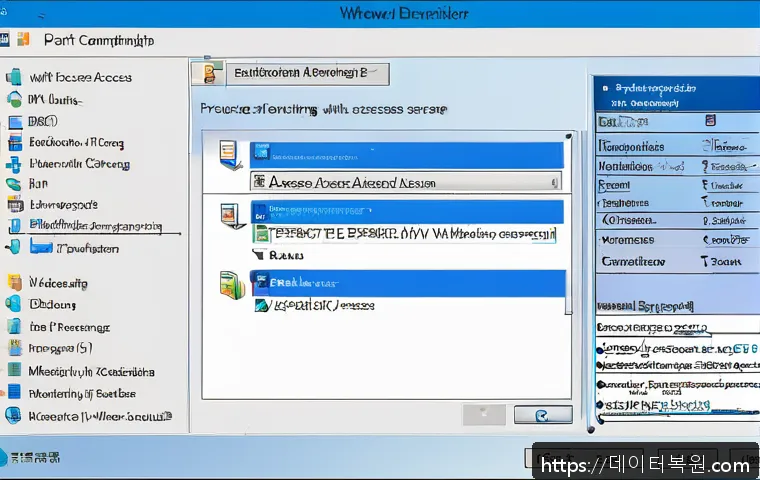
Task: Click the 'Eatricroiem A.Gereingh B' toolbar button
Action: pyautogui.click(x=307, y=73)
